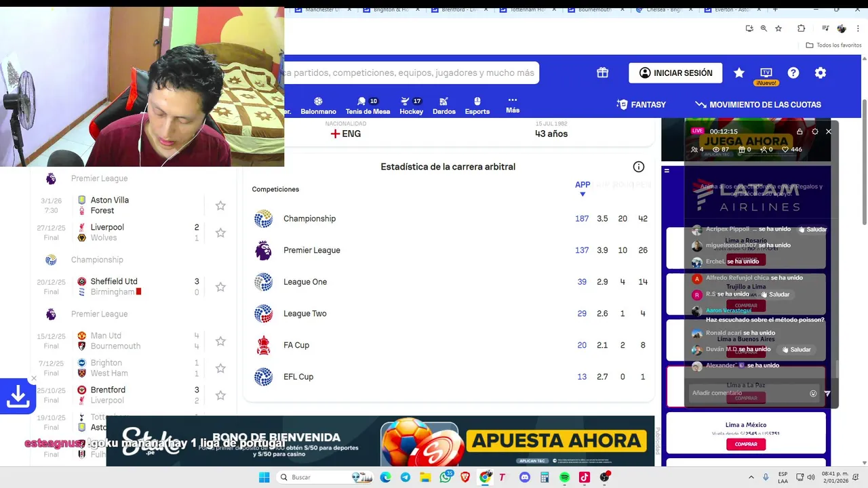Click the INICIAR SESIÓN button
This screenshot has height=488, width=868.
(675, 73)
